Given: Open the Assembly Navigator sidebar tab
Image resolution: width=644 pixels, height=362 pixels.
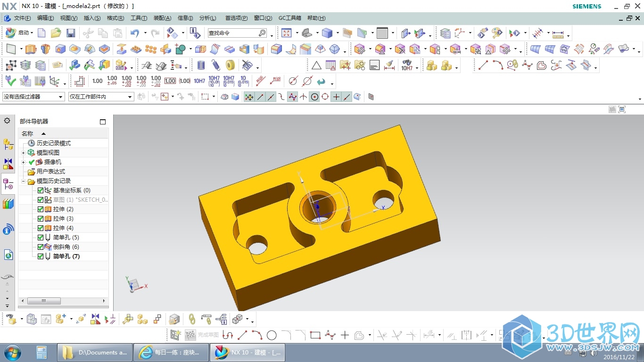Looking at the screenshot, I should click(8, 144).
